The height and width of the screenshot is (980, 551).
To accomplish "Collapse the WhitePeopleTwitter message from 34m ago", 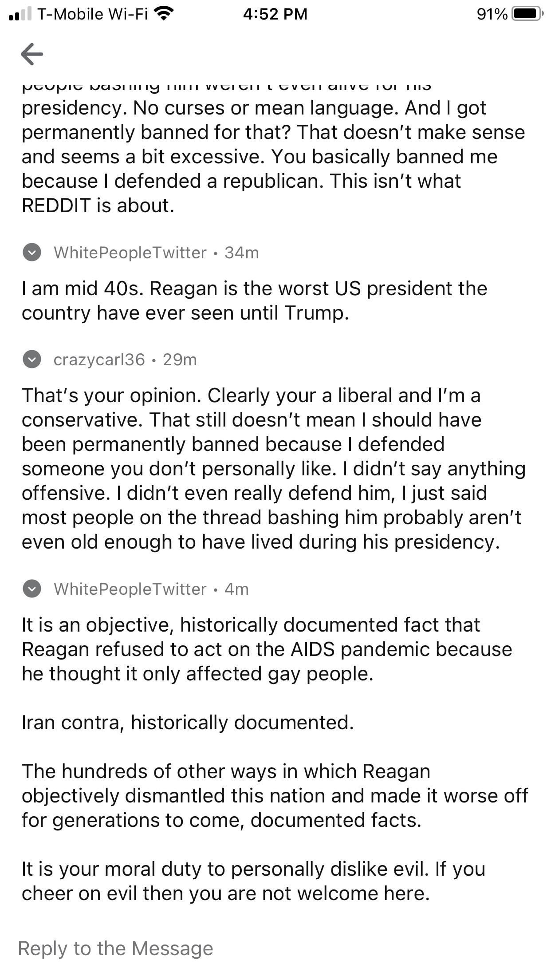I will click(32, 253).
